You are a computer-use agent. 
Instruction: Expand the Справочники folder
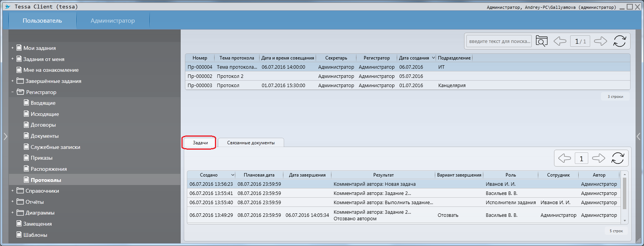click(x=12, y=191)
